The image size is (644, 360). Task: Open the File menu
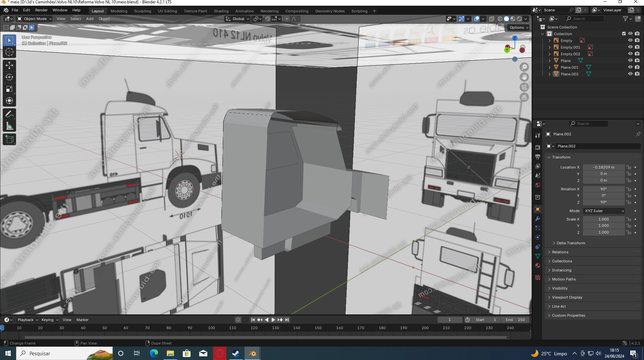tap(15, 10)
